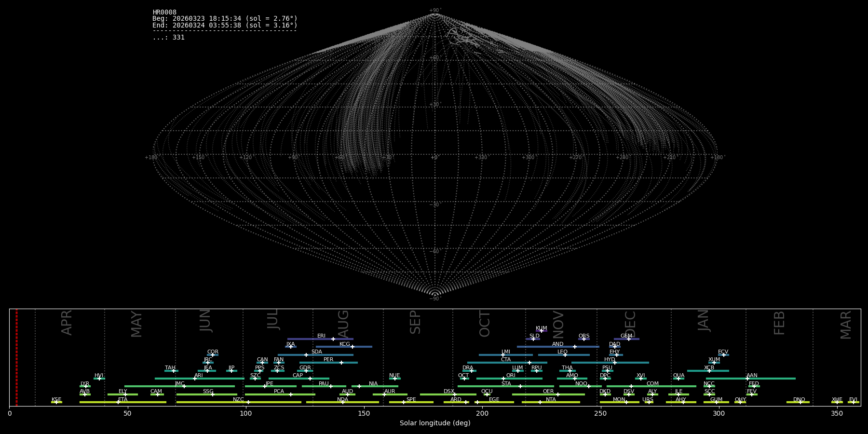Click the PER shower label
The image size is (868, 434).
coord(328,360)
